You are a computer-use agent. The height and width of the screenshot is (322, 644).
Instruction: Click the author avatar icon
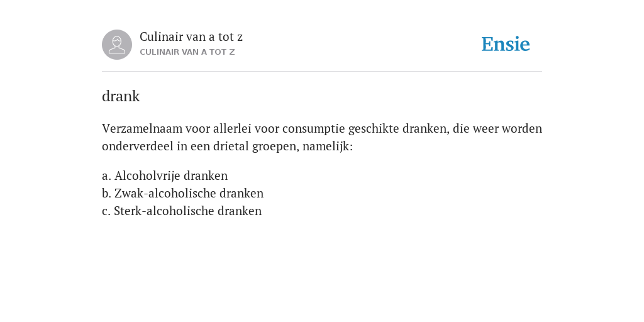coord(117,45)
